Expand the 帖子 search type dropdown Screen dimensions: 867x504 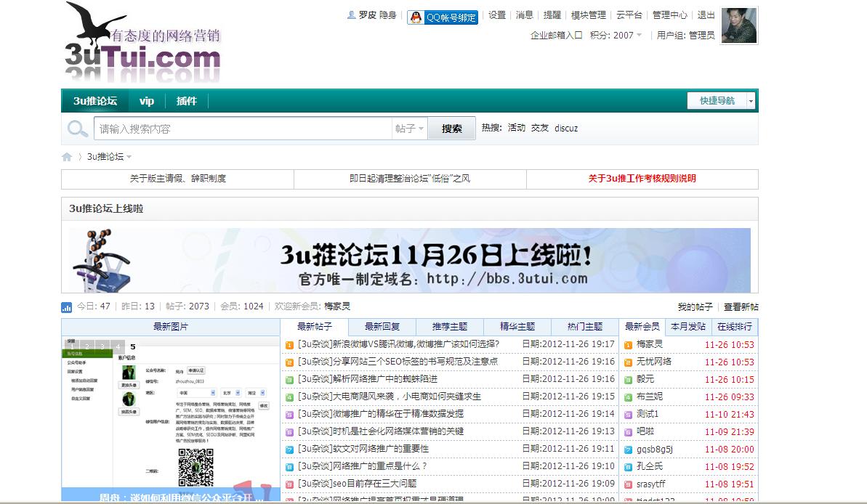409,129
